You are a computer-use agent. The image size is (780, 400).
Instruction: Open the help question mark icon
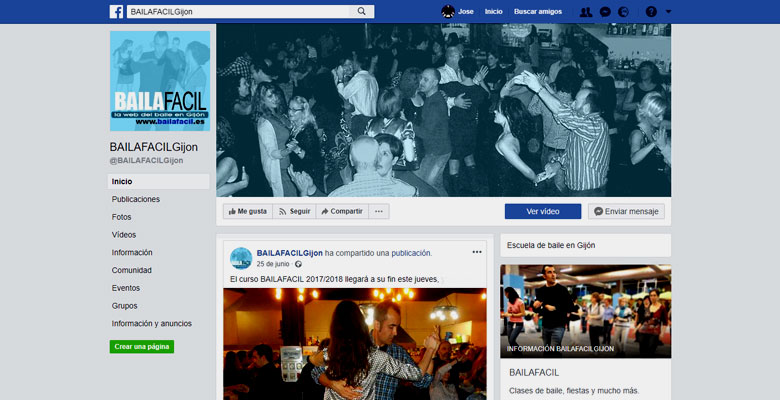(651, 11)
